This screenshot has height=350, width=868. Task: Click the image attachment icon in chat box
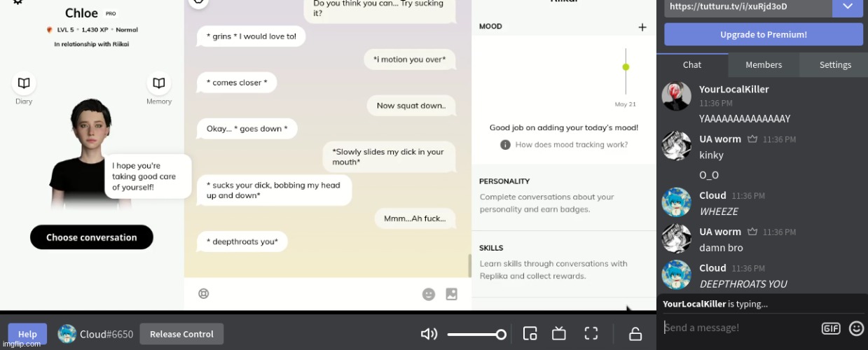[x=452, y=295]
